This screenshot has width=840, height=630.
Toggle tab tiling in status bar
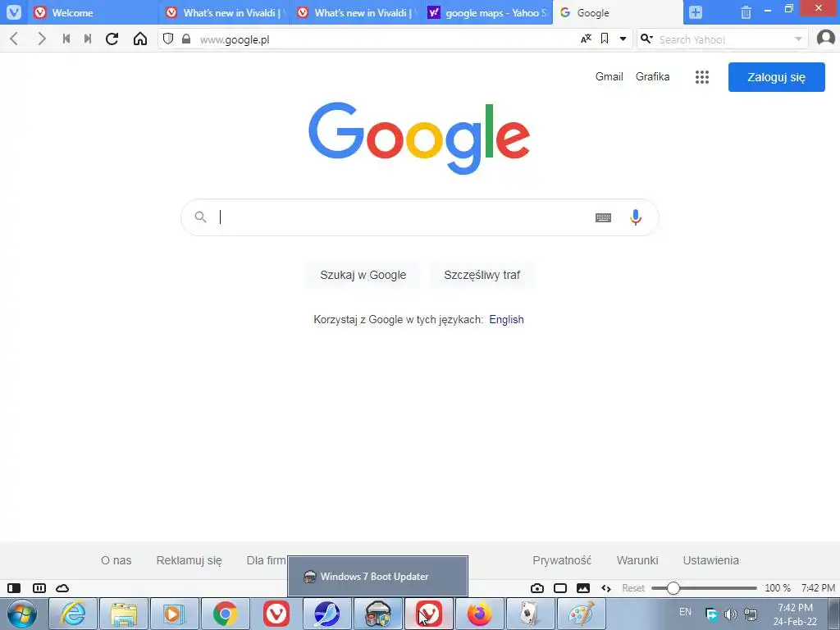point(39,587)
